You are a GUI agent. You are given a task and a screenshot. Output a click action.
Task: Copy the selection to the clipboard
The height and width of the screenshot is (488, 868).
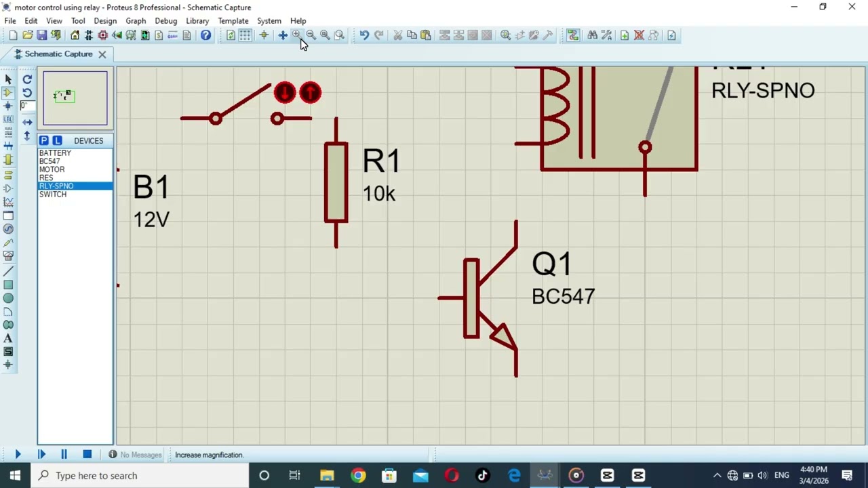coord(412,35)
